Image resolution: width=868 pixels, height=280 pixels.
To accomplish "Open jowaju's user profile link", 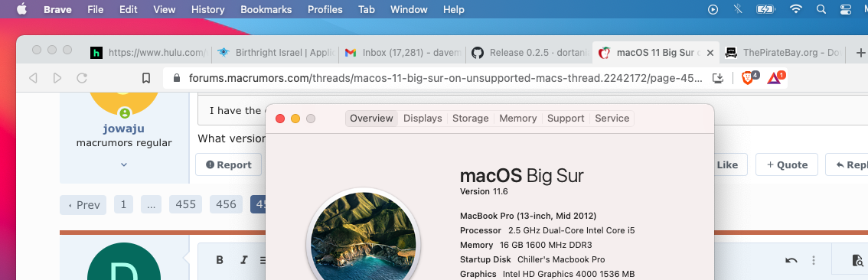I will pos(123,129).
